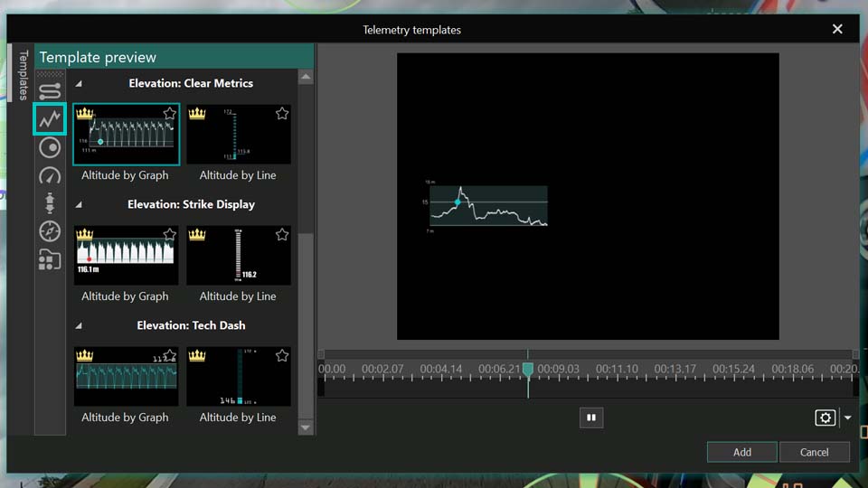This screenshot has width=868, height=488.
Task: Click template list scroll down arrow
Action: (306, 427)
